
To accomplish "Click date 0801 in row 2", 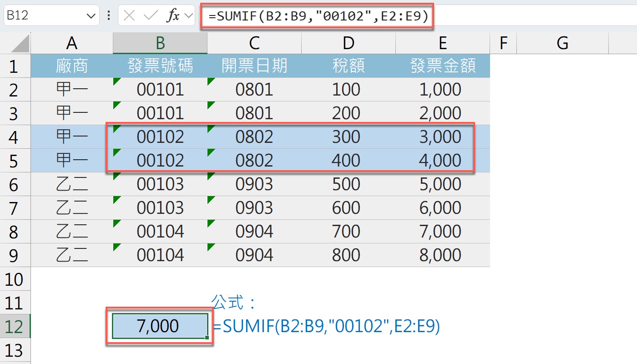I will click(254, 90).
